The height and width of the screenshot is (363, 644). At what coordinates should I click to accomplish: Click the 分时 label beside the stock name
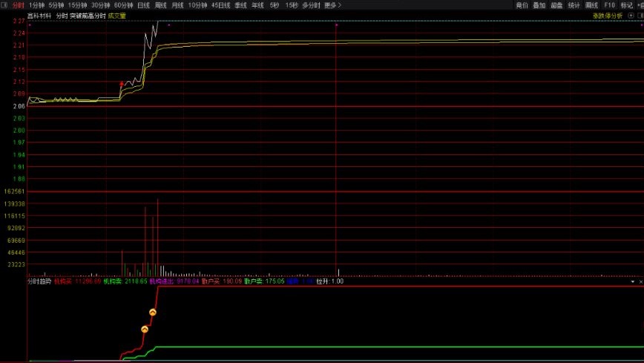[x=62, y=16]
